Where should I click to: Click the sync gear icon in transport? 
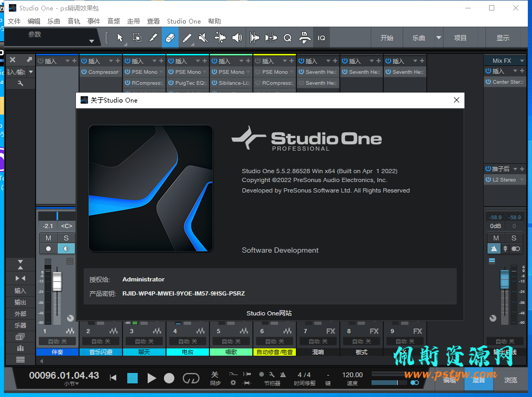233,383
